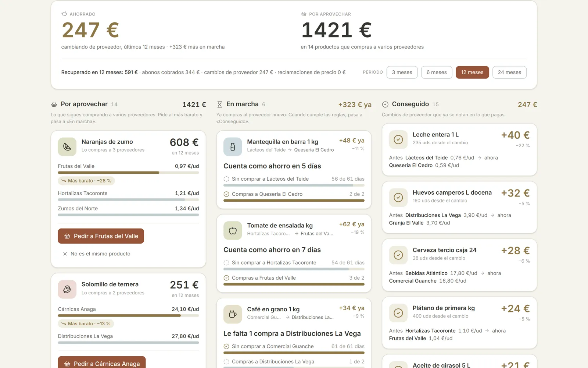The image size is (588, 368).
Task: Click the +323 € ya total in En marcha header
Action: [x=355, y=105]
